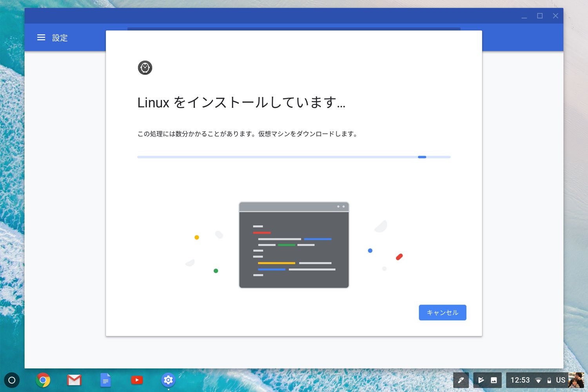This screenshot has height=392, width=588.
Task: Open Google Docs from the shelf
Action: [x=105, y=380]
